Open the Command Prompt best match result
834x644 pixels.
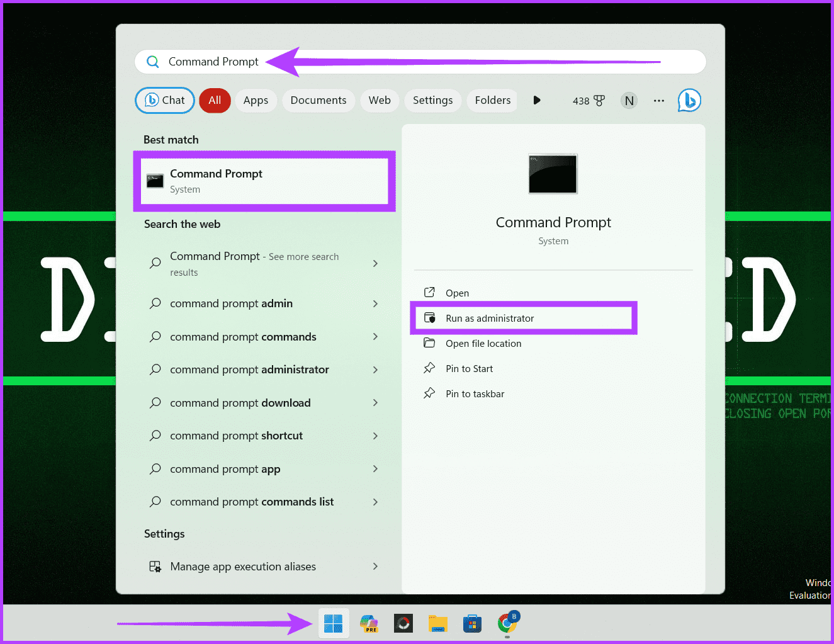point(264,181)
